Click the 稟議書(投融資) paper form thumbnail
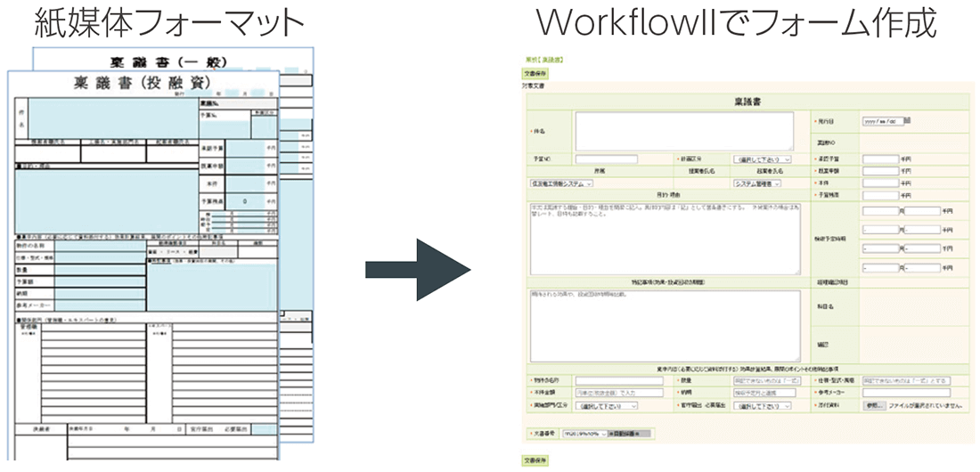980x472 pixels. (x=143, y=264)
